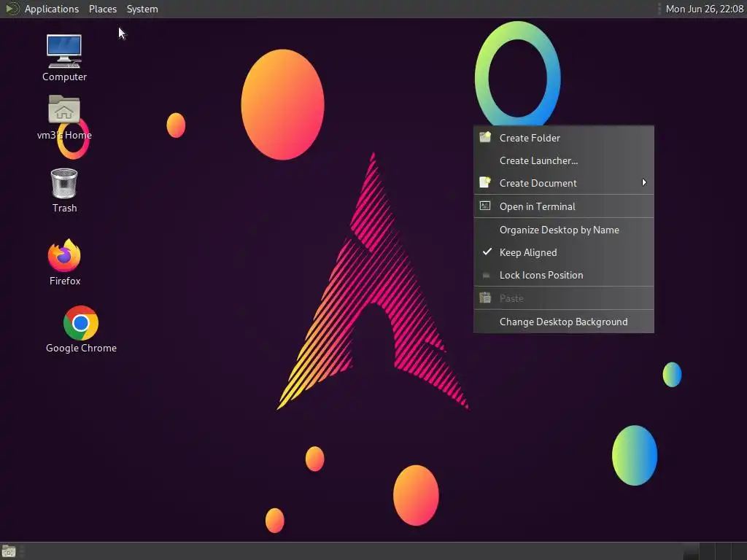The height and width of the screenshot is (560, 747).
Task: Open the System menu
Action: 142,9
